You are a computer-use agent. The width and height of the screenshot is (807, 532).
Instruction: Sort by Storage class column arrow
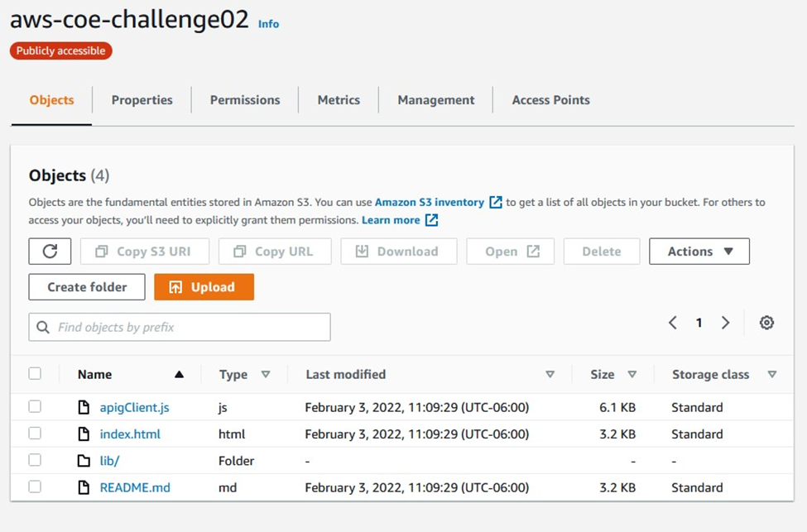coord(772,374)
